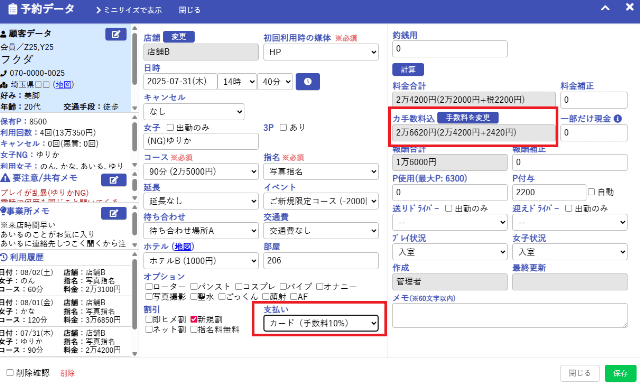Check the ローター option checkbox

(x=149, y=286)
